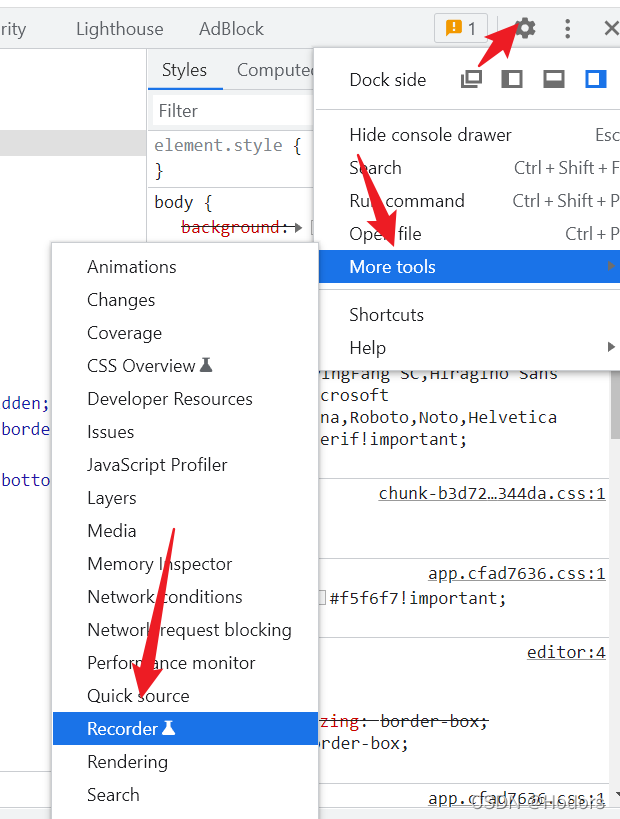620x819 pixels.
Task: Open app.cfad7636.css:1 link above #f5f6f7
Action: pos(517,573)
